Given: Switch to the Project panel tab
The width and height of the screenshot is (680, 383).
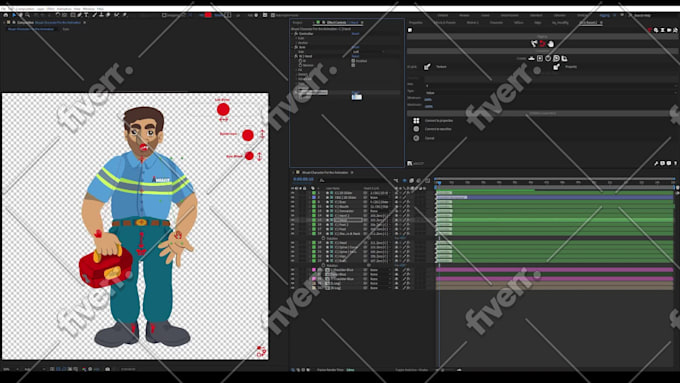Looking at the screenshot, I should [297, 23].
